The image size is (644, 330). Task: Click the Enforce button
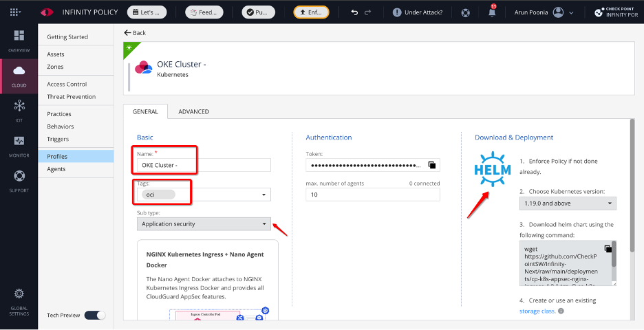point(311,12)
